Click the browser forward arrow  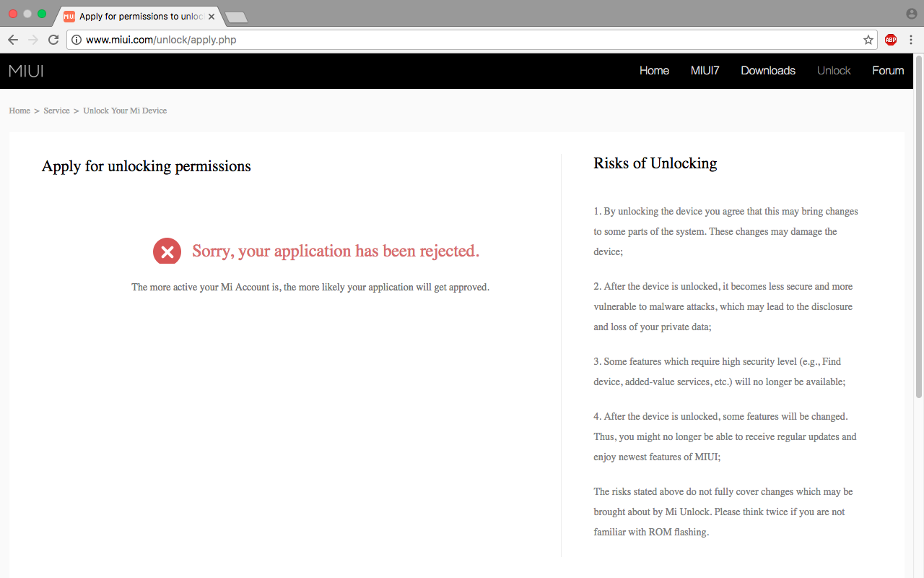(x=32, y=40)
